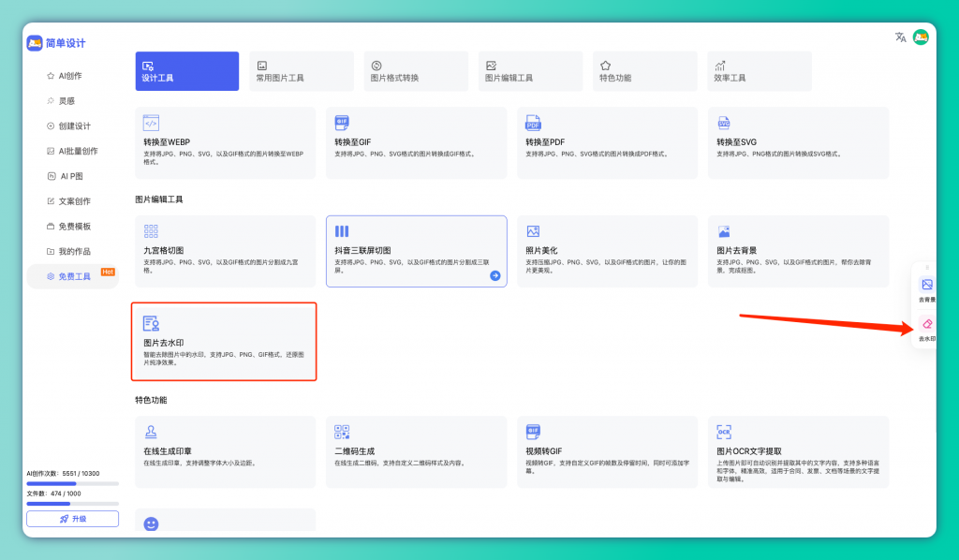Click the 二维码生成 QR code icon

342,433
